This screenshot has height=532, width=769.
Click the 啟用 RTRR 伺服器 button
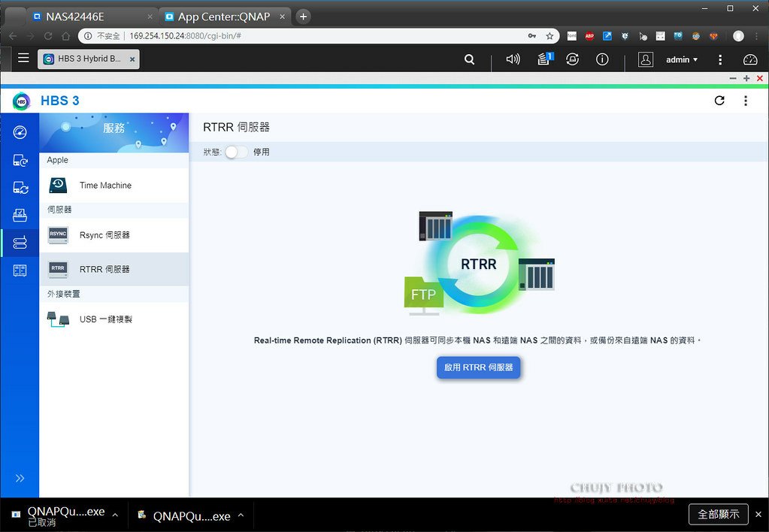click(x=478, y=367)
